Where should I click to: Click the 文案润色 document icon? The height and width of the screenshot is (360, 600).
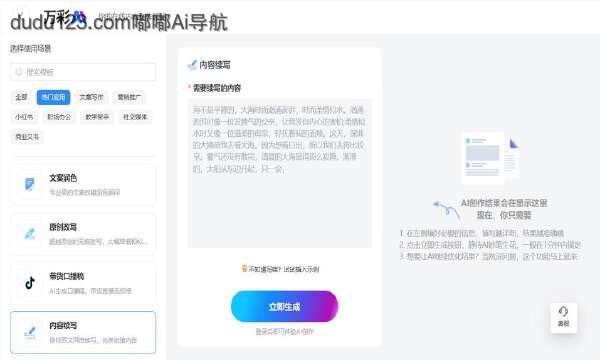point(29,184)
